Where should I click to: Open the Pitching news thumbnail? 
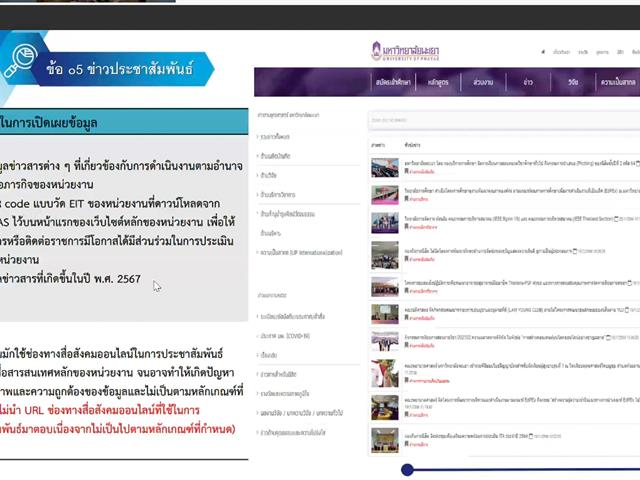(x=385, y=167)
